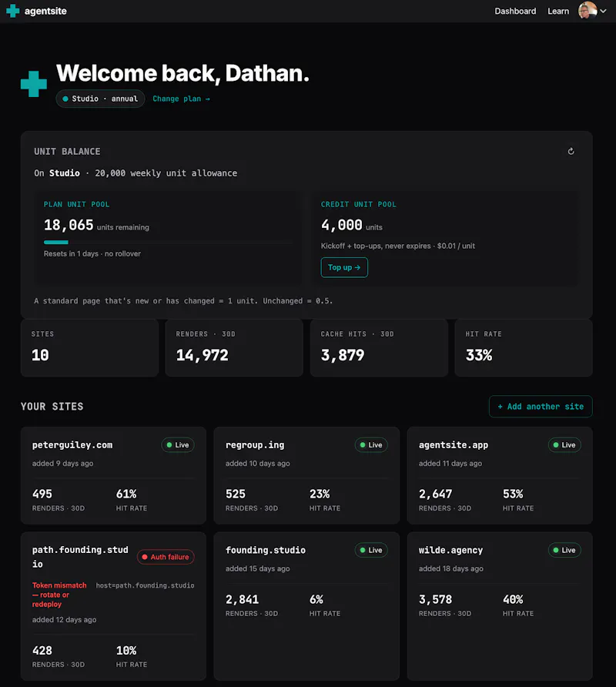Refresh the unit balance
Image resolution: width=616 pixels, height=687 pixels.
coord(571,151)
